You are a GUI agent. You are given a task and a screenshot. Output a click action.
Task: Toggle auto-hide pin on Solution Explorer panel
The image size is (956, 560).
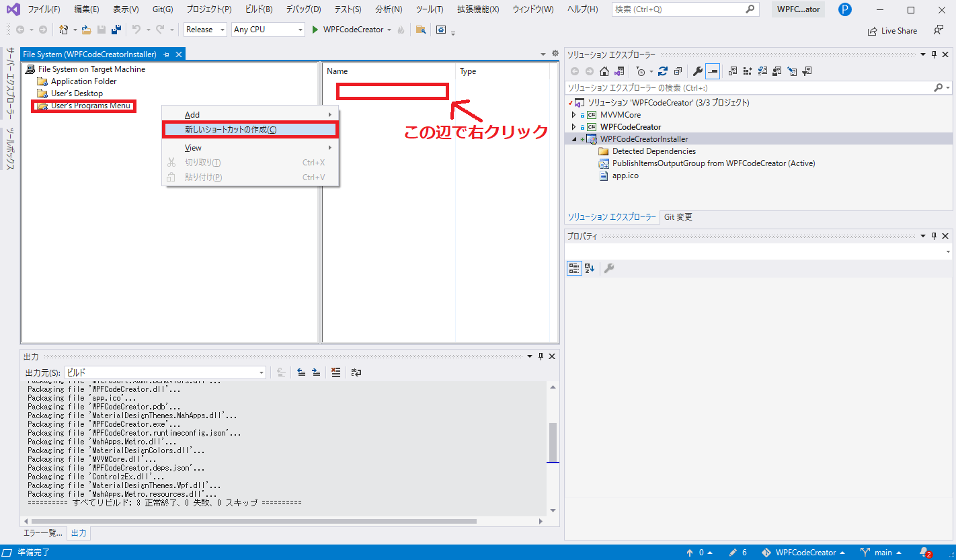[933, 54]
